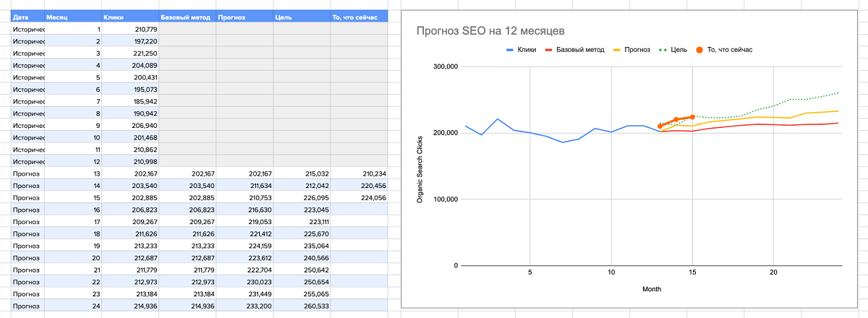Select the Дата column header cell
Viewport: 868px width, 318px height.
point(27,16)
